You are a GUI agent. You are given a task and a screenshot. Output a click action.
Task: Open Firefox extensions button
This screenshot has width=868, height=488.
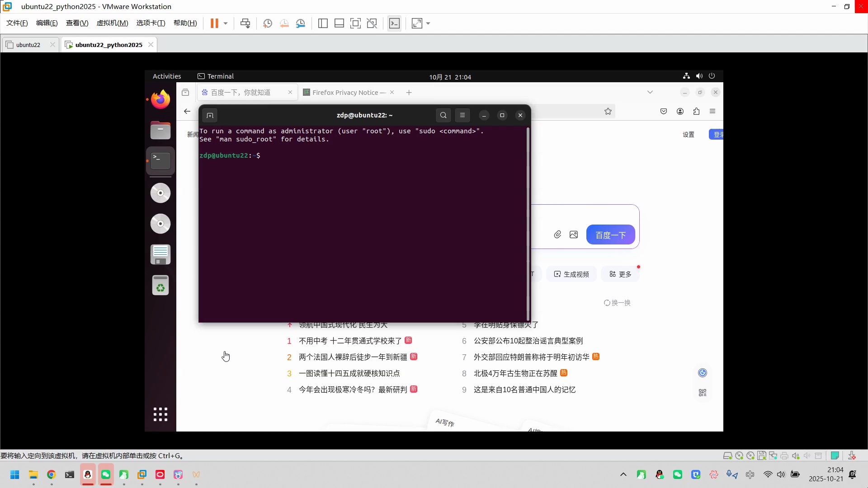(696, 112)
